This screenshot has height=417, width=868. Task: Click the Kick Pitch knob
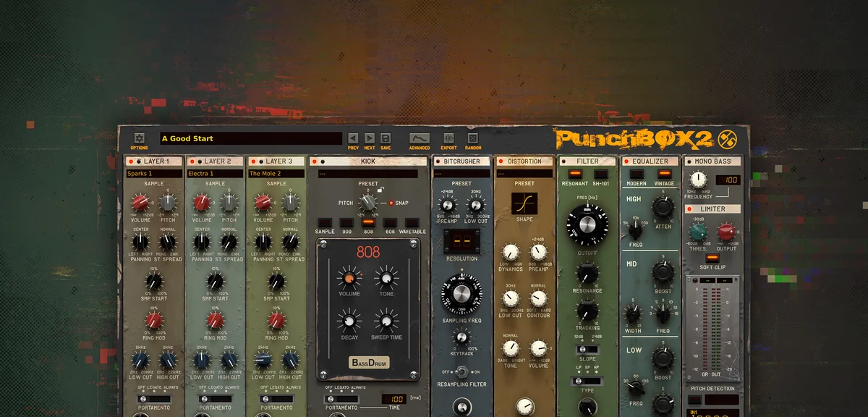click(x=368, y=203)
